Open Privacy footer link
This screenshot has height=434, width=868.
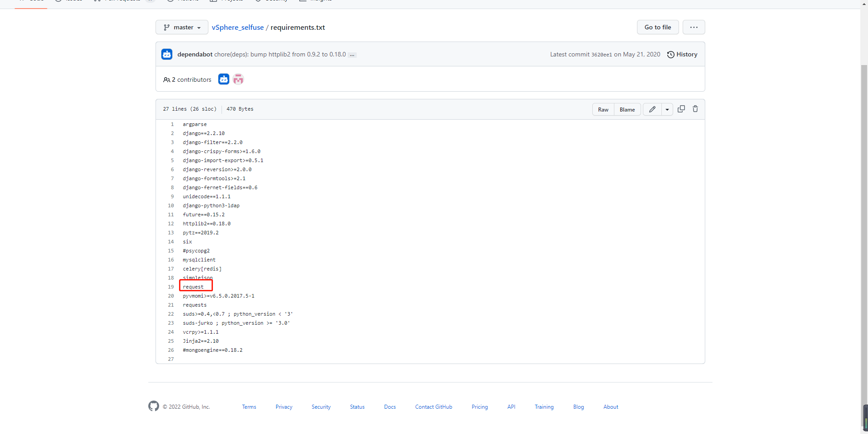(x=284, y=407)
